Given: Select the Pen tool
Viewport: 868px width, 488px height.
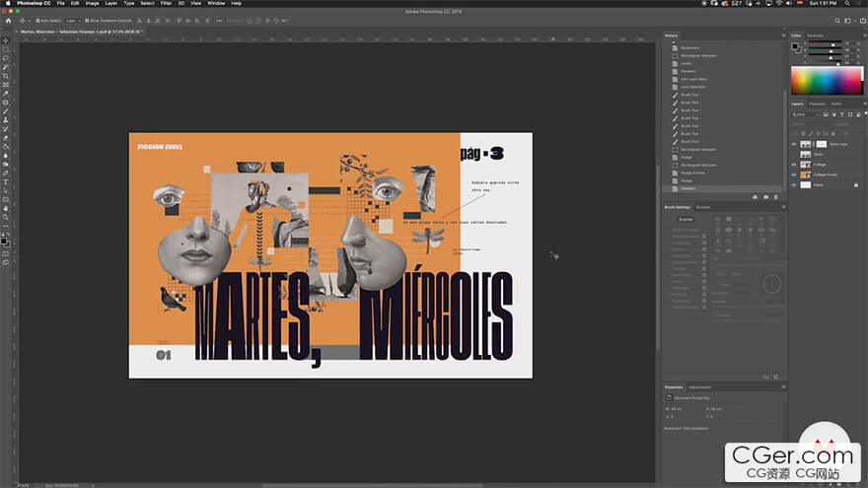Looking at the screenshot, I should coord(6,174).
